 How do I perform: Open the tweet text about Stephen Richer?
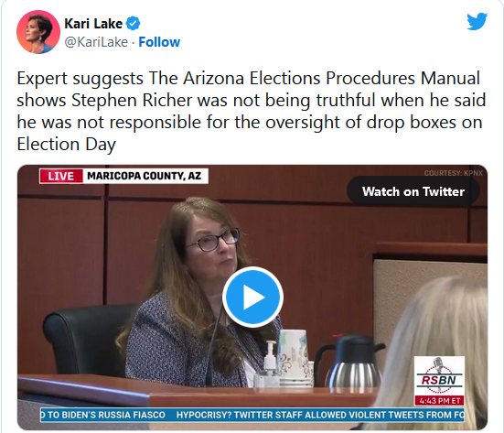tap(251, 111)
